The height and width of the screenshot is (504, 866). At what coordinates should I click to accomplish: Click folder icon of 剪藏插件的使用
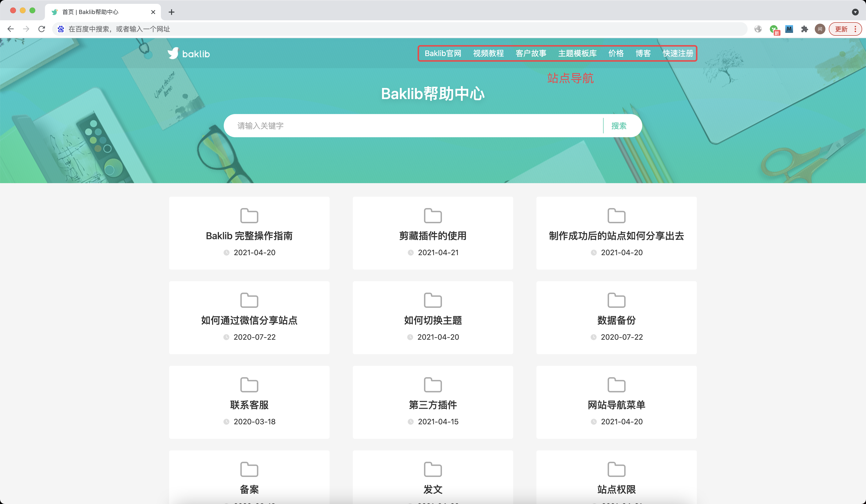433,216
